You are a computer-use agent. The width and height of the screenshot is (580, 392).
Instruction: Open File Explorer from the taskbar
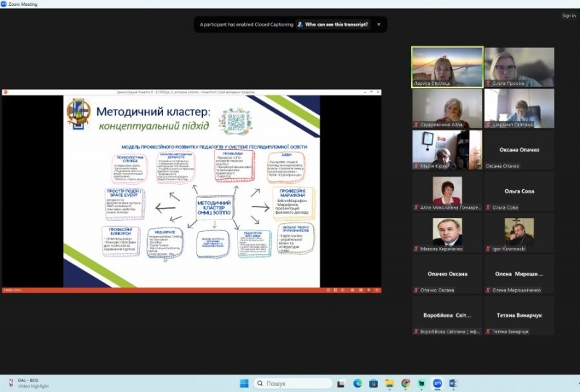389,383
